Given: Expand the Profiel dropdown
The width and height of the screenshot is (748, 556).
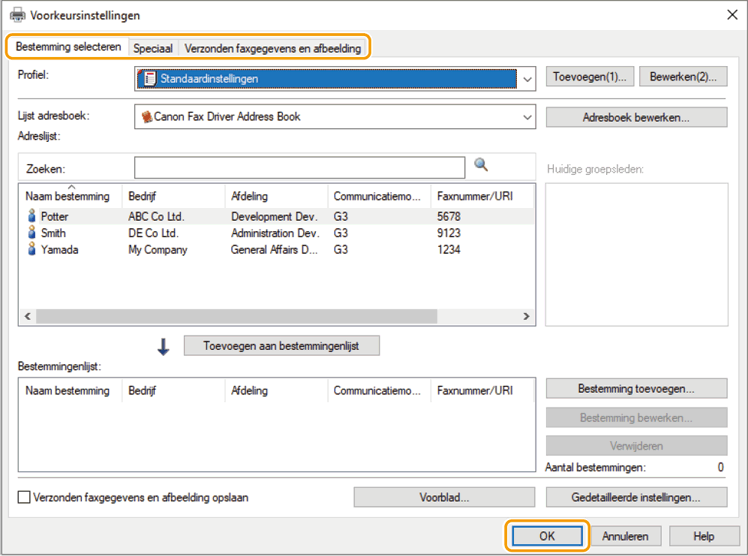Looking at the screenshot, I should [x=527, y=78].
